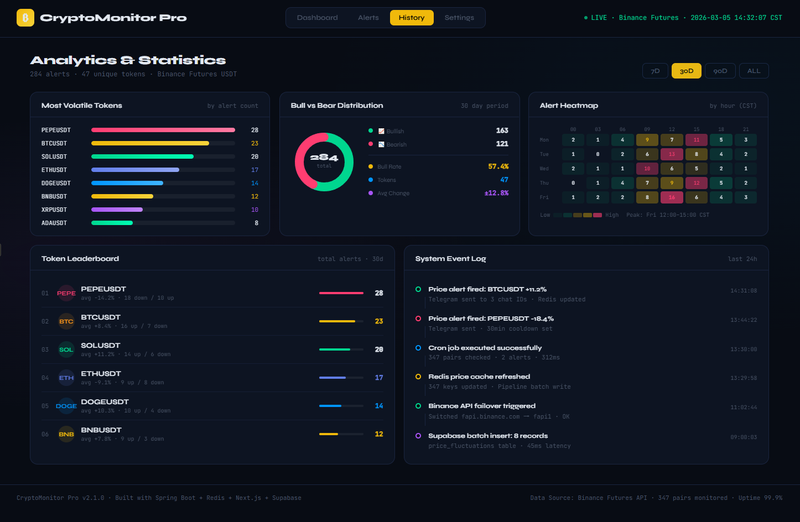800x522 pixels.
Task: Click the PEPE token icon in leaderboard
Action: tap(66, 293)
